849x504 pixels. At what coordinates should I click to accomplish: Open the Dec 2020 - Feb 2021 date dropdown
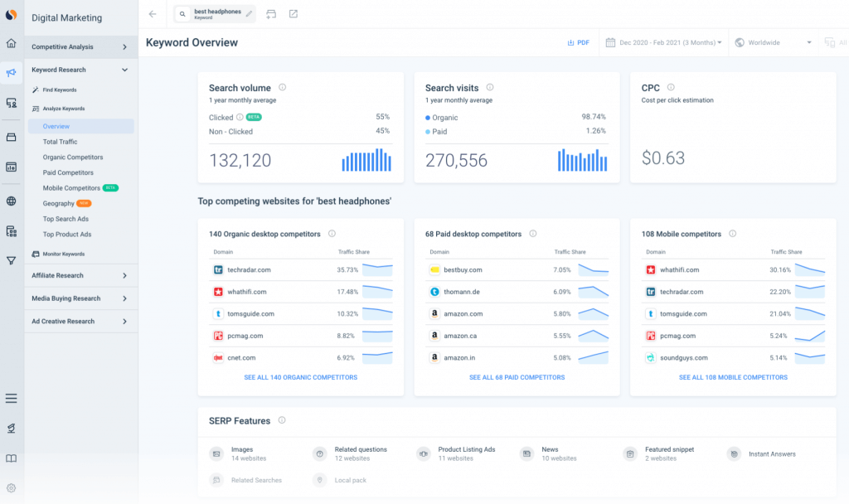point(662,42)
